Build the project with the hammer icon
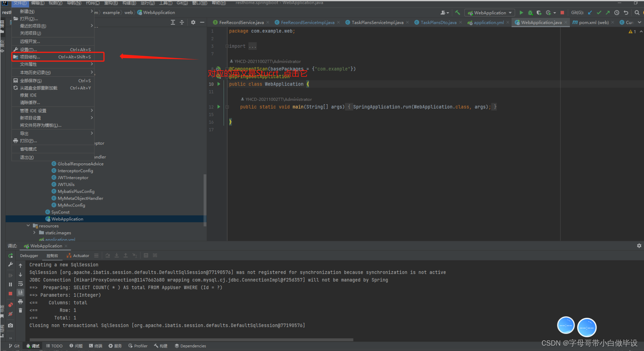The height and width of the screenshot is (351, 644). [x=457, y=13]
